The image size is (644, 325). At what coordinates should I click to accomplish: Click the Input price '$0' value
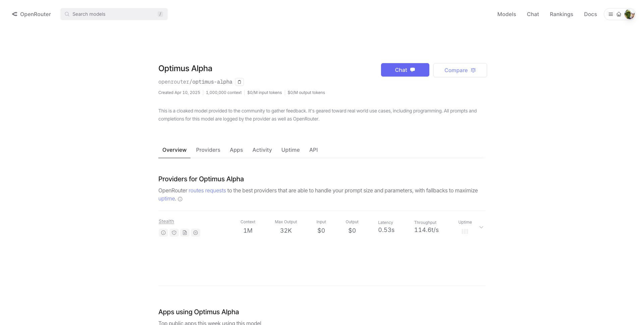click(x=321, y=231)
